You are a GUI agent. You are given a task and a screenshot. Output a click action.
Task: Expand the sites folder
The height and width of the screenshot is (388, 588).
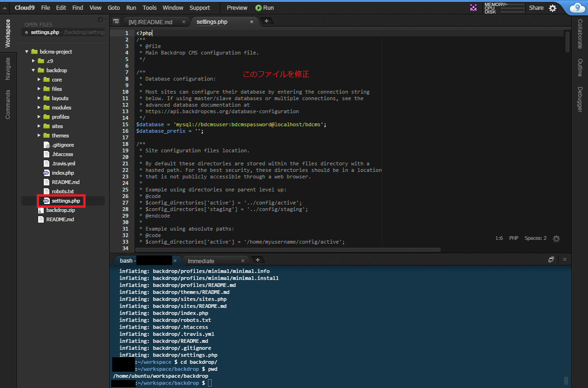pos(40,126)
